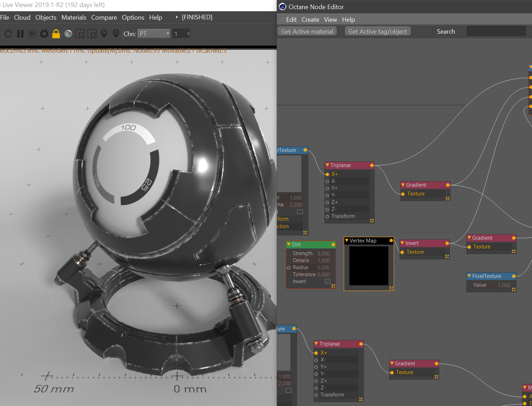This screenshot has width=532, height=406.
Task: Click the stepper arrows beside value 1
Action: click(189, 34)
